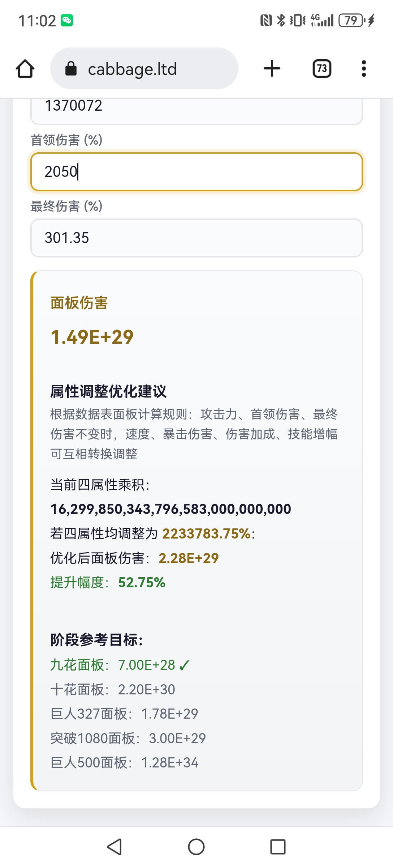This screenshot has width=393, height=868.
Task: Tap the battery indicator showing 79
Action: [x=351, y=20]
